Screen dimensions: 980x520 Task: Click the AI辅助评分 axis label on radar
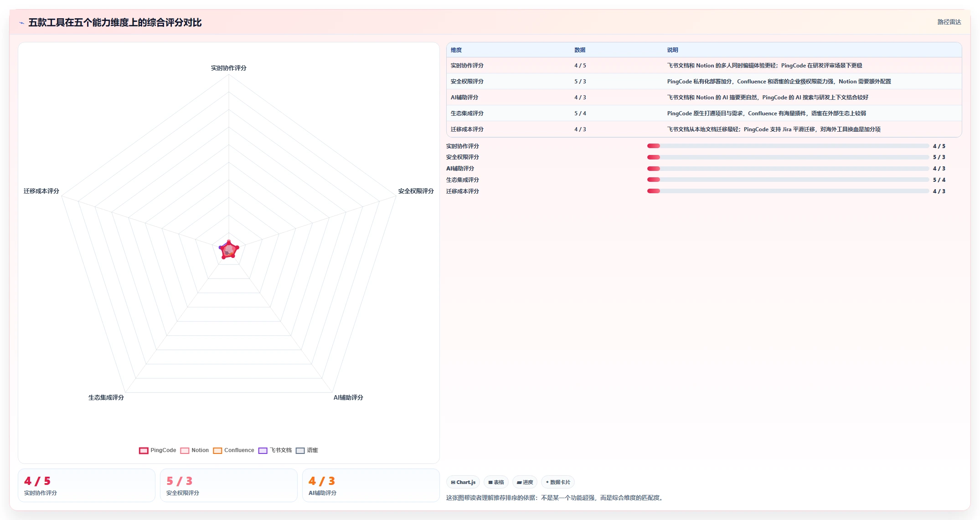click(x=348, y=397)
